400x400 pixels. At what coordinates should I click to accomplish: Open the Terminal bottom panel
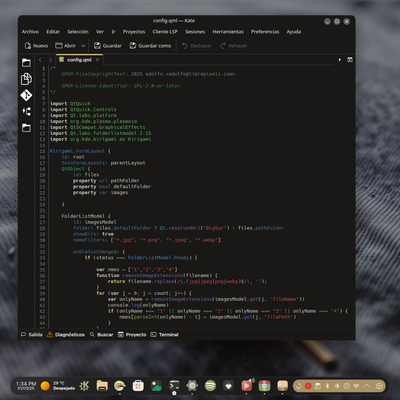click(x=165, y=334)
